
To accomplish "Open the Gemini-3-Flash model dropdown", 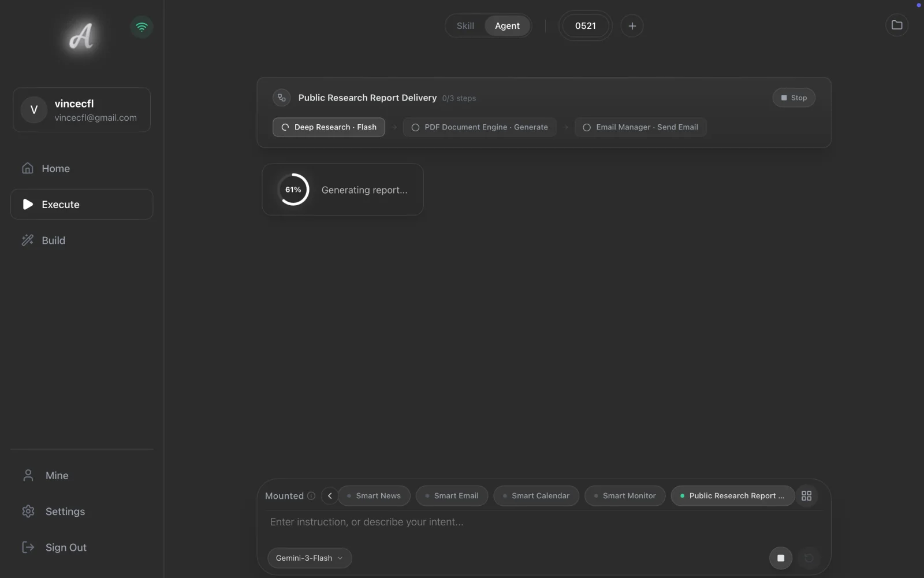I will (x=310, y=558).
